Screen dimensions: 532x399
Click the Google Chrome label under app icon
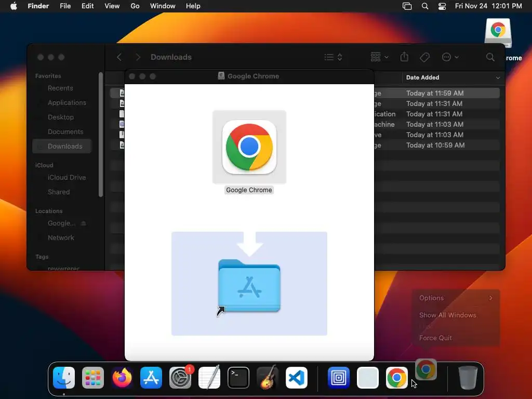249,190
